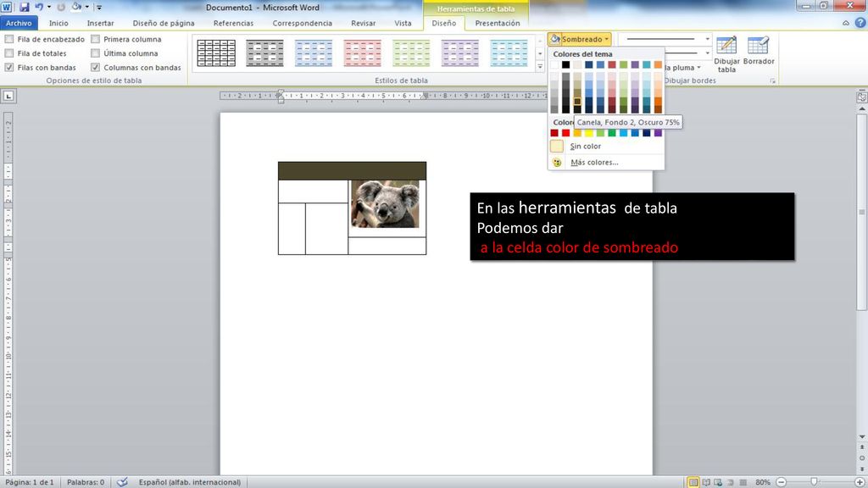Viewport: 868px width, 488px height.
Task: Expand the pen line weight dropdown
Action: 707,53
